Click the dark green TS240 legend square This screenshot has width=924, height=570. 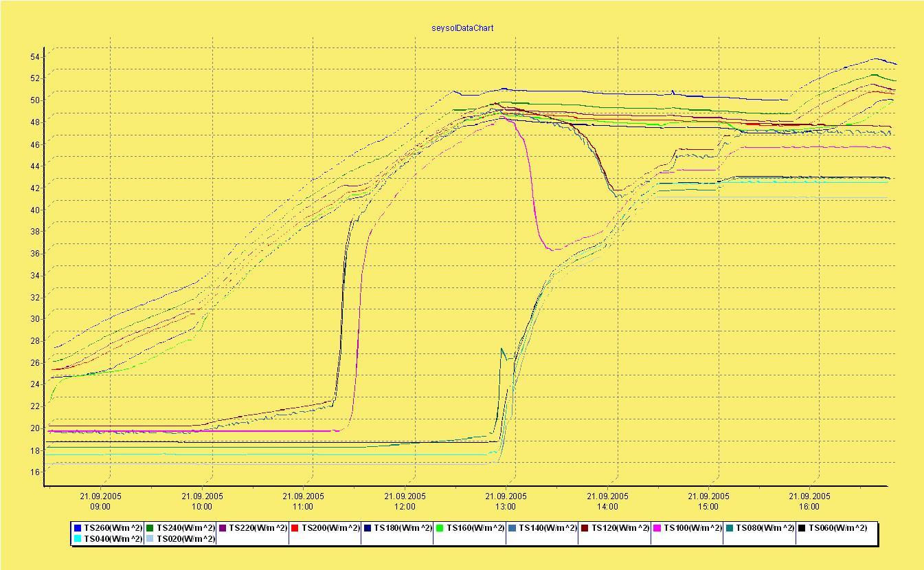click(150, 528)
